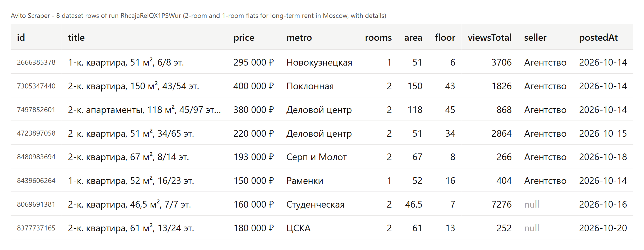The width and height of the screenshot is (644, 250).
Task: Select the title of the Поклонная 150 м² flat
Action: click(x=133, y=86)
